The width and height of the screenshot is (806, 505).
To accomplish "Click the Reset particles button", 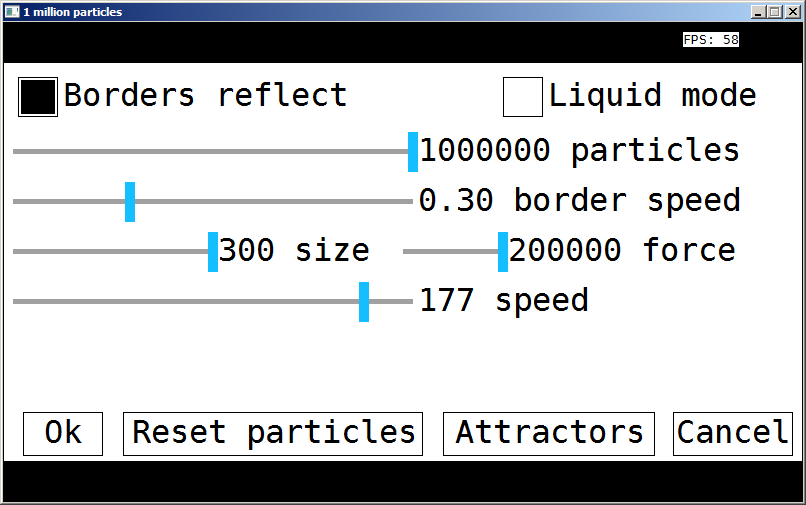I will coord(273,434).
